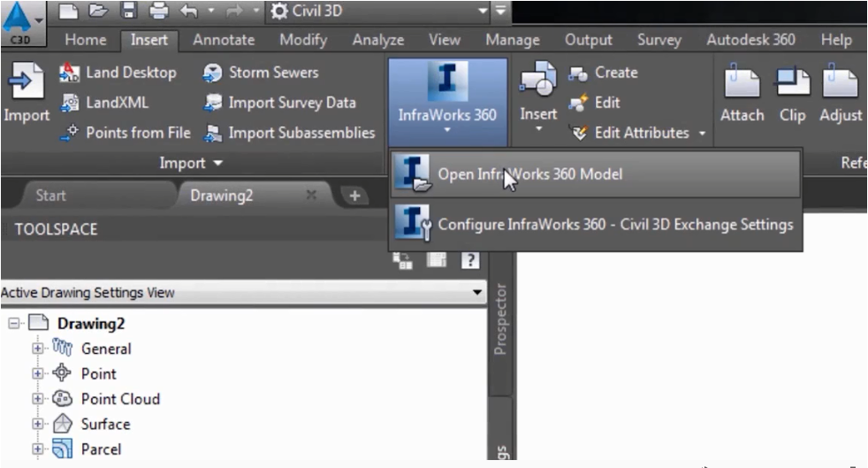Open the Autodesk 360 ribbon tab
868x468 pixels.
pos(750,40)
